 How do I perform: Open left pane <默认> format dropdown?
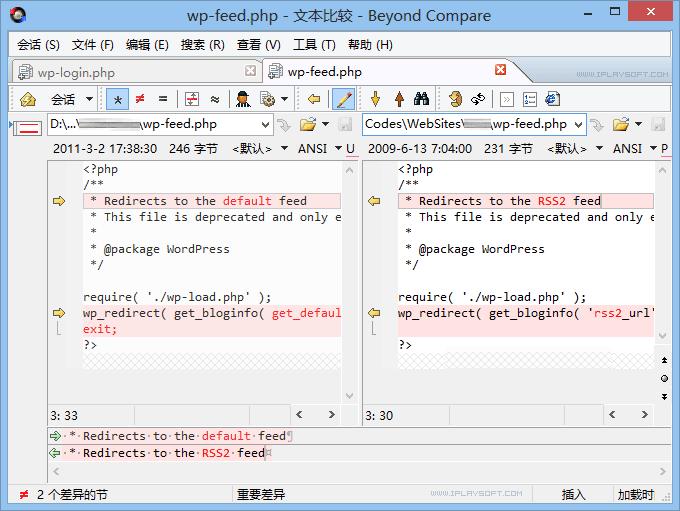(260, 149)
